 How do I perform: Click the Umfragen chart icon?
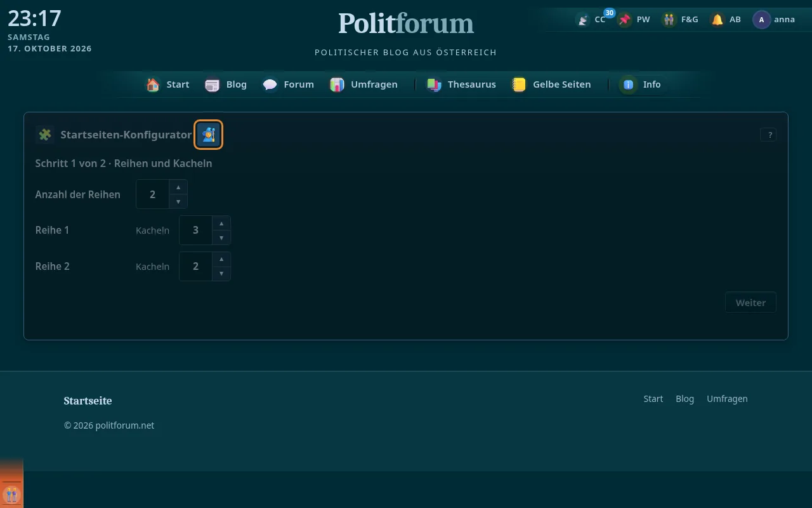click(x=337, y=84)
